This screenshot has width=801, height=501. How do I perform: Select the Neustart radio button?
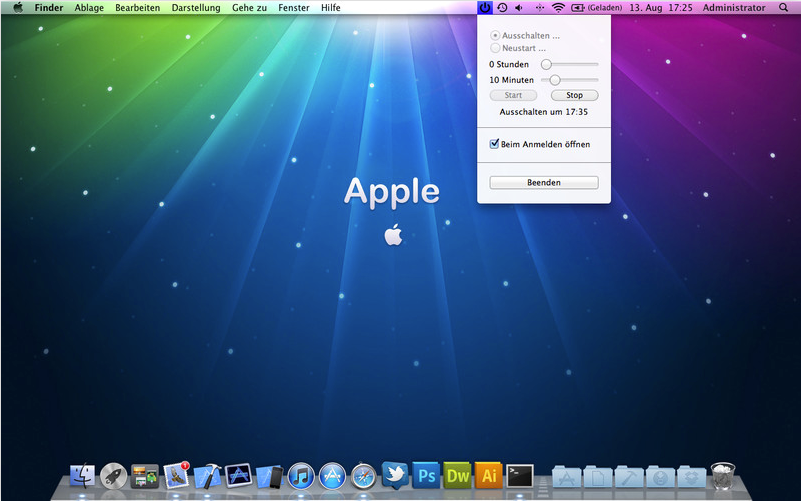(494, 48)
